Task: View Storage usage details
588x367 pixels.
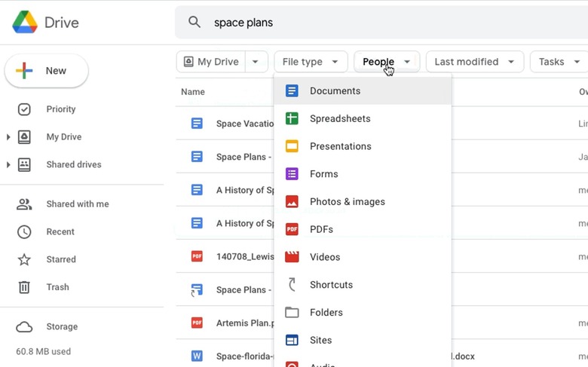Action: click(x=62, y=327)
